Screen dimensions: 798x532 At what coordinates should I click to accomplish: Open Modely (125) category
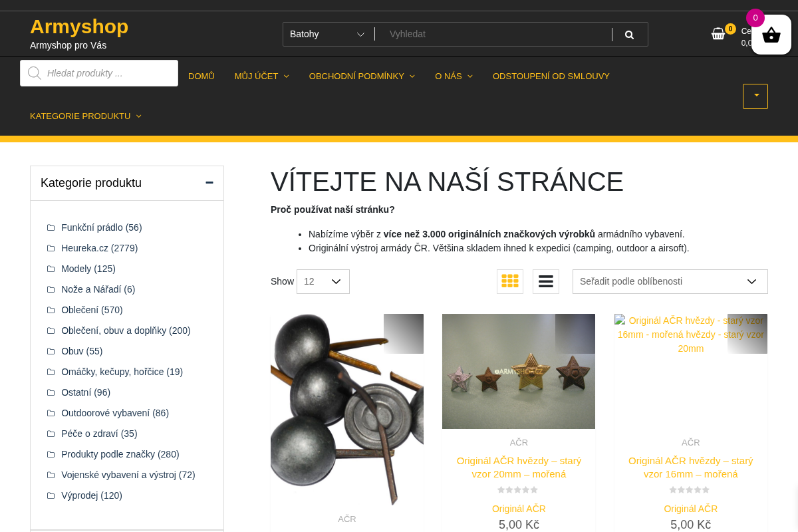(x=88, y=269)
